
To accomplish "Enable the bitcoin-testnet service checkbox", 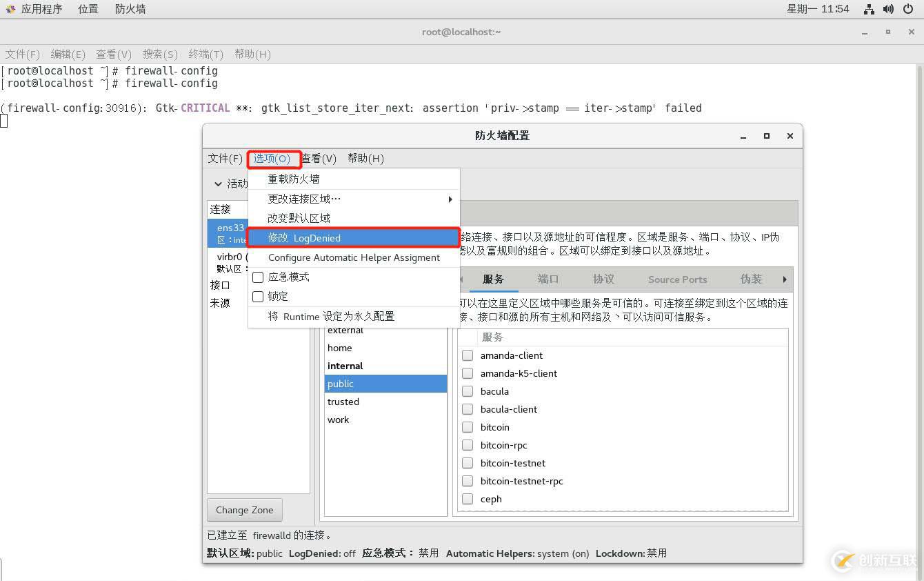I will coord(468,463).
